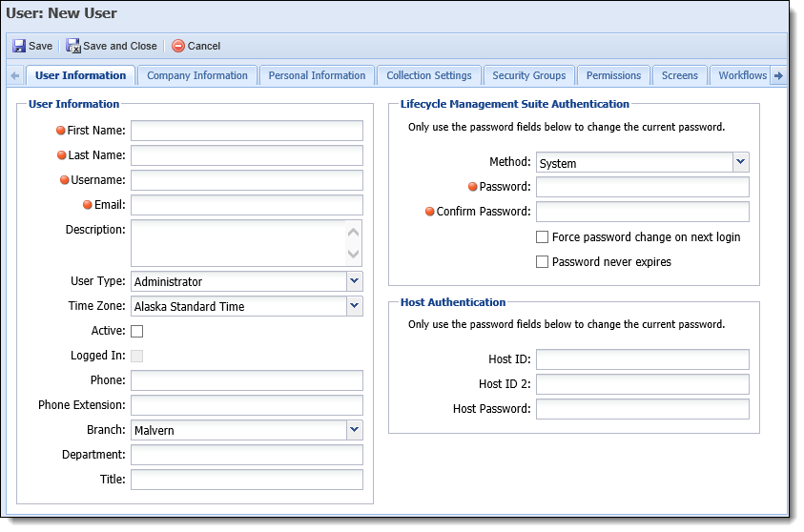Check Password never expires

pyautogui.click(x=542, y=262)
